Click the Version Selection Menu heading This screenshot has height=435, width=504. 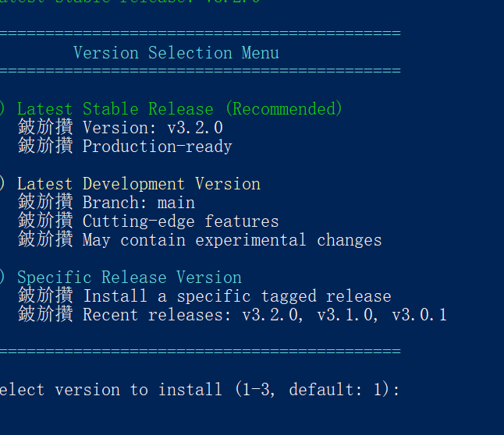[x=176, y=53]
